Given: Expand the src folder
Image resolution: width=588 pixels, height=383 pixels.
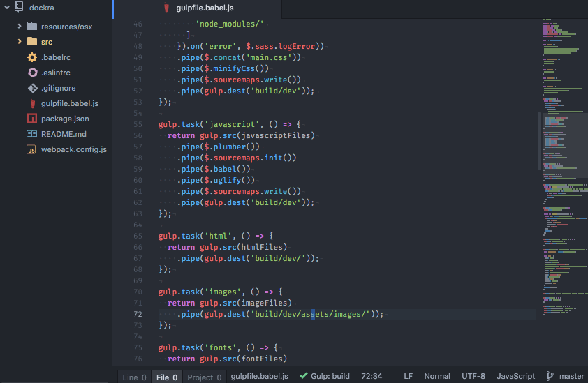Looking at the screenshot, I should coord(20,42).
